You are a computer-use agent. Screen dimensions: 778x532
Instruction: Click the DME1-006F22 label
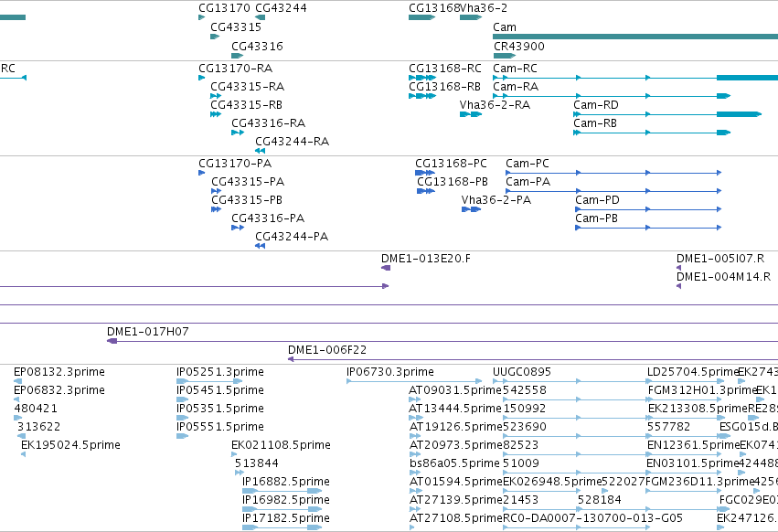pyautogui.click(x=327, y=350)
